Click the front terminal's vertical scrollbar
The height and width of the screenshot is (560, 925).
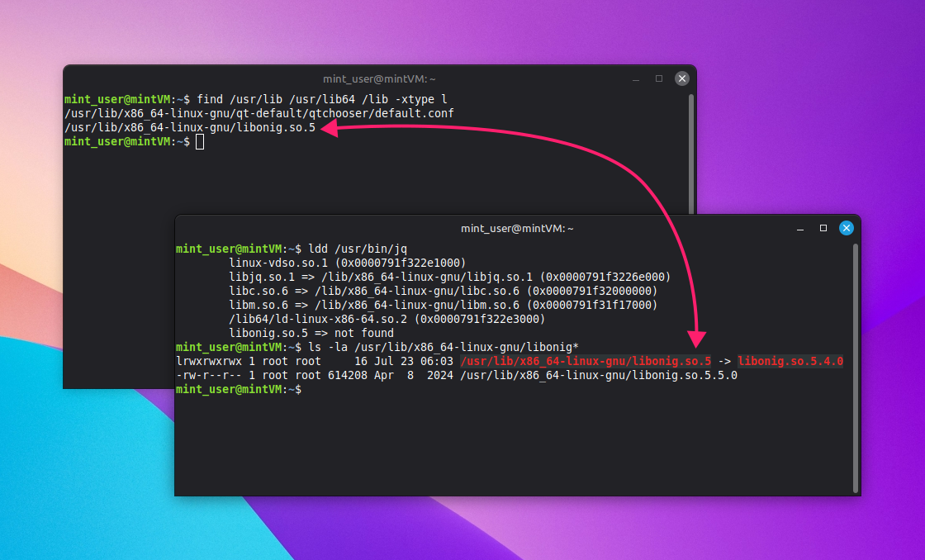tap(856, 368)
